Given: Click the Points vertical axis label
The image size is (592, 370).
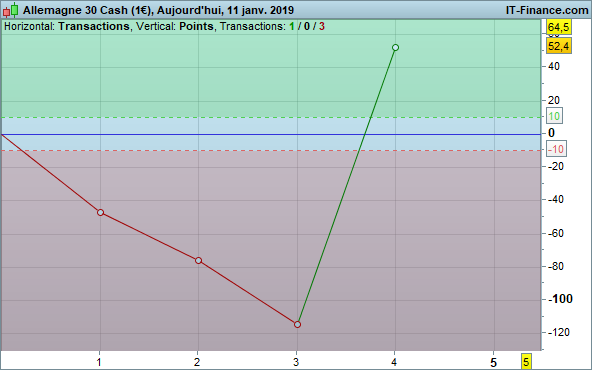Looking at the screenshot, I should click(x=196, y=26).
